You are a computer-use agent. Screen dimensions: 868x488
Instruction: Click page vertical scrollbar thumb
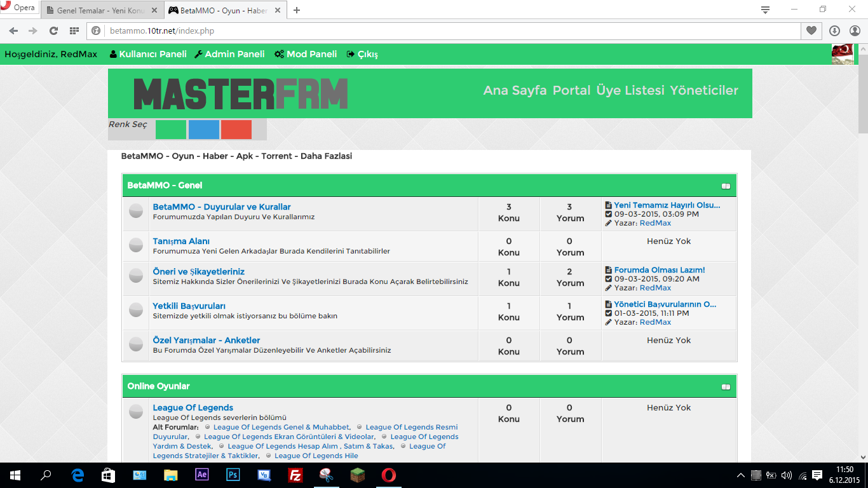point(863,93)
